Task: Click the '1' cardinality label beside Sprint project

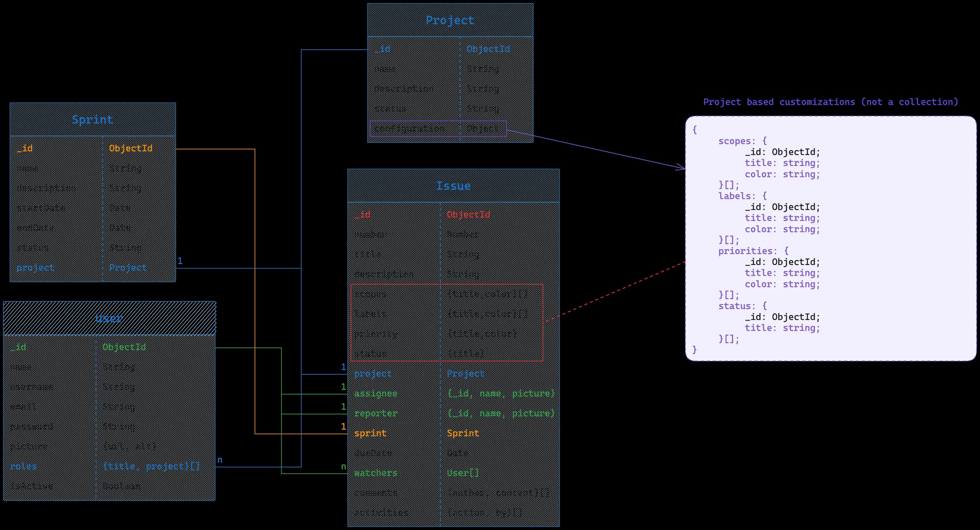Action: [x=180, y=261]
